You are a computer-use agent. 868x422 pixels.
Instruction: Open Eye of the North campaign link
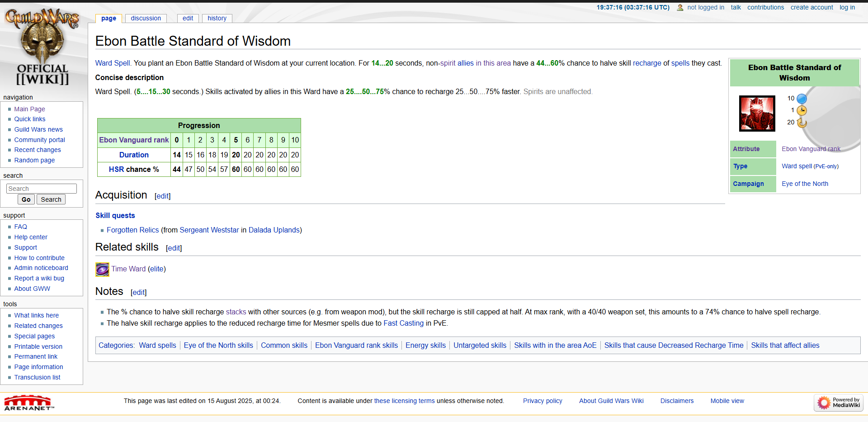pyautogui.click(x=805, y=184)
